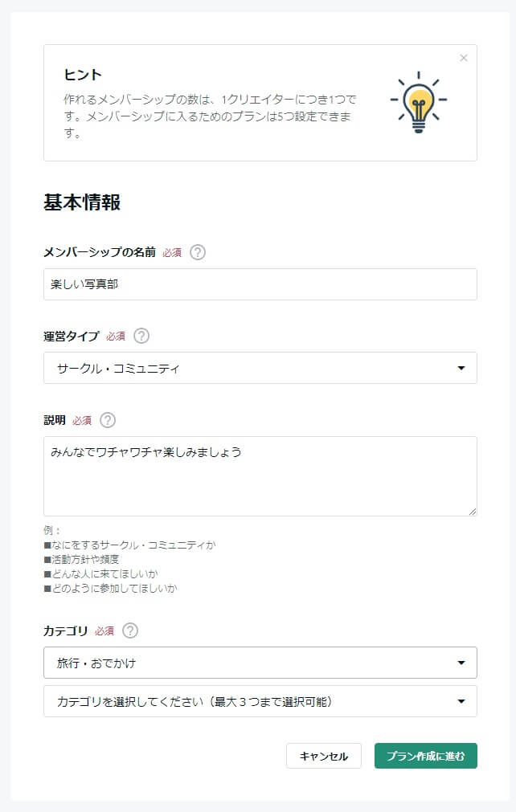
Task: Click the lightbulb hint illustration
Action: (x=419, y=103)
